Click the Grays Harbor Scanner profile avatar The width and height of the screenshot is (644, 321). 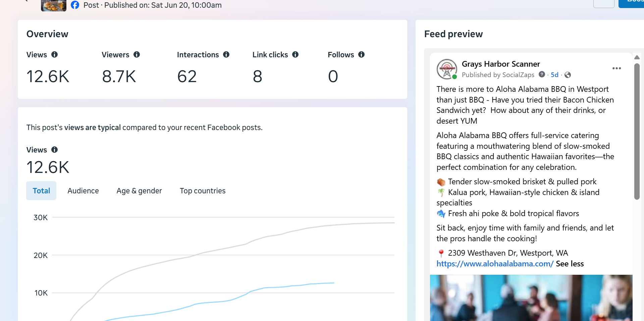[x=447, y=69]
